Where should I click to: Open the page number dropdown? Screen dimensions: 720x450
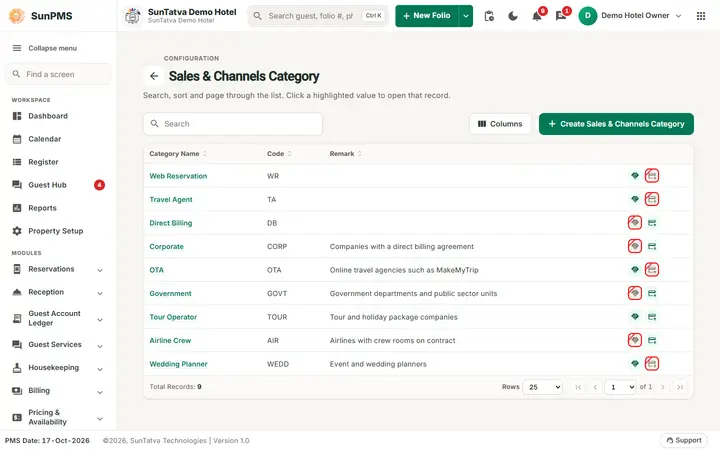click(620, 387)
